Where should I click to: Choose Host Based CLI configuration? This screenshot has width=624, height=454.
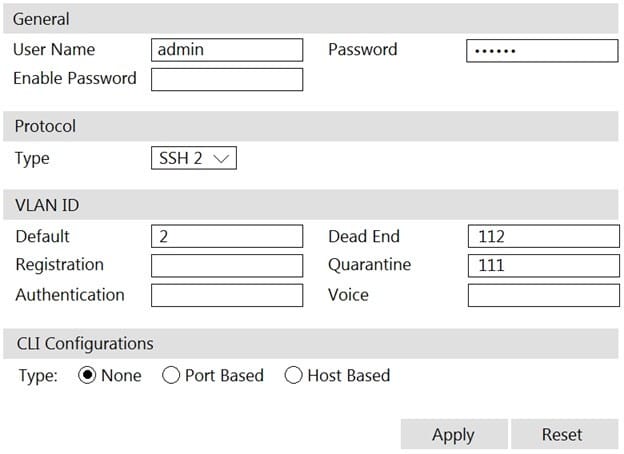[x=293, y=375]
